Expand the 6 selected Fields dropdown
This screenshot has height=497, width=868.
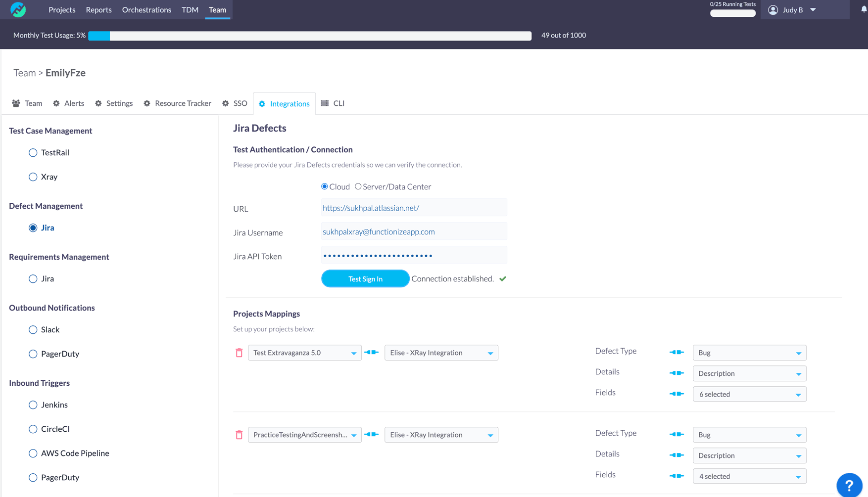coord(750,394)
